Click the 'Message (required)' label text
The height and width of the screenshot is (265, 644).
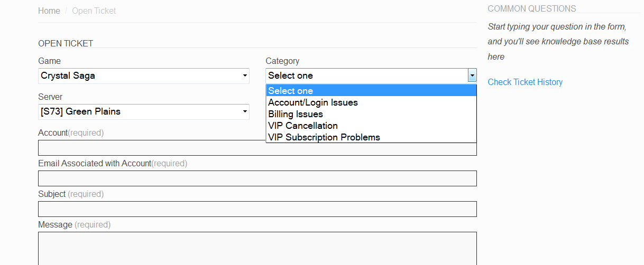point(74,225)
